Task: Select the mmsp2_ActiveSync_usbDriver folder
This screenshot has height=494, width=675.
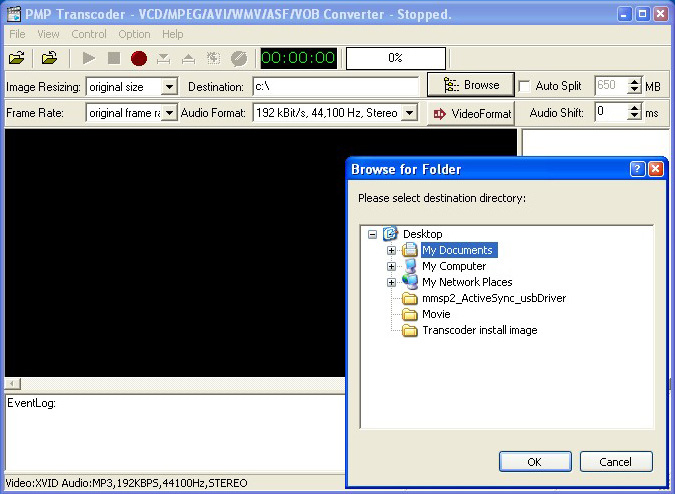Action: (494, 298)
